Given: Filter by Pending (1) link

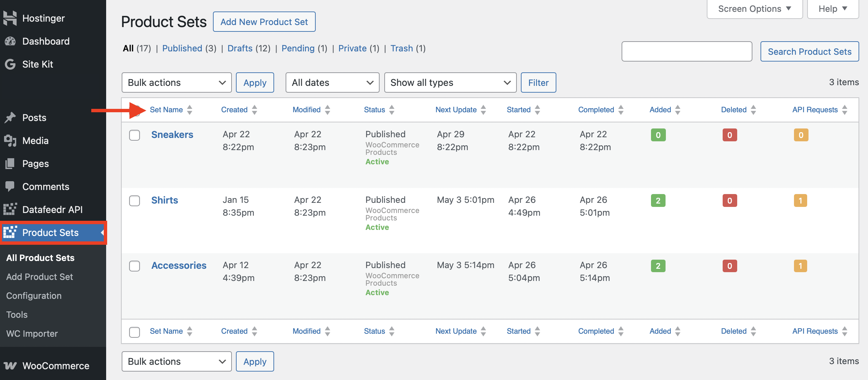Looking at the screenshot, I should point(304,48).
